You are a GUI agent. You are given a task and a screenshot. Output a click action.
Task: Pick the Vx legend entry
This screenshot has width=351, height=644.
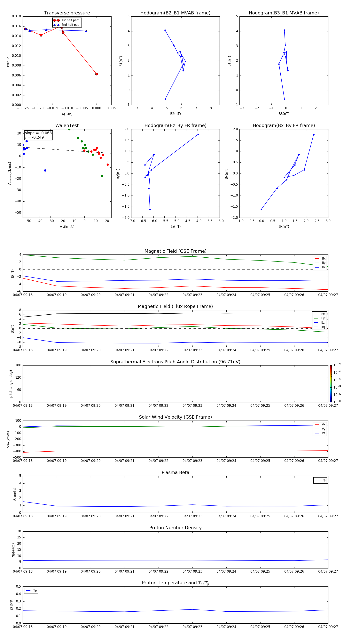[x=320, y=424]
